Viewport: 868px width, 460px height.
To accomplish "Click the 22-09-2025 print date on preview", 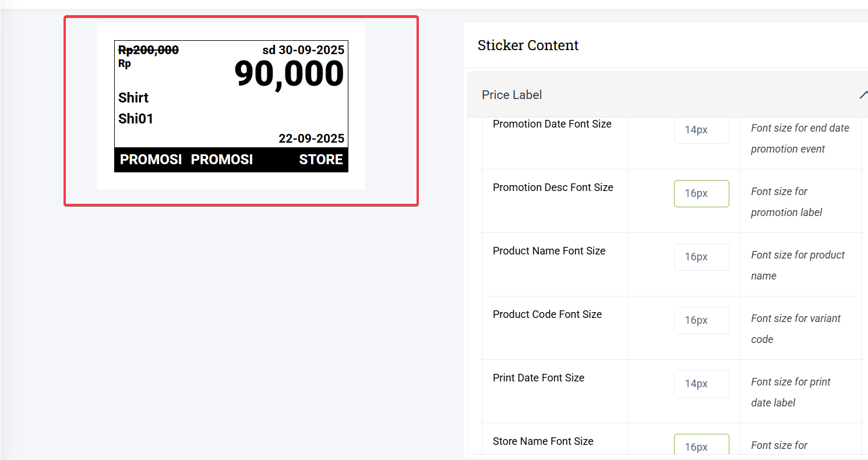I will [311, 139].
